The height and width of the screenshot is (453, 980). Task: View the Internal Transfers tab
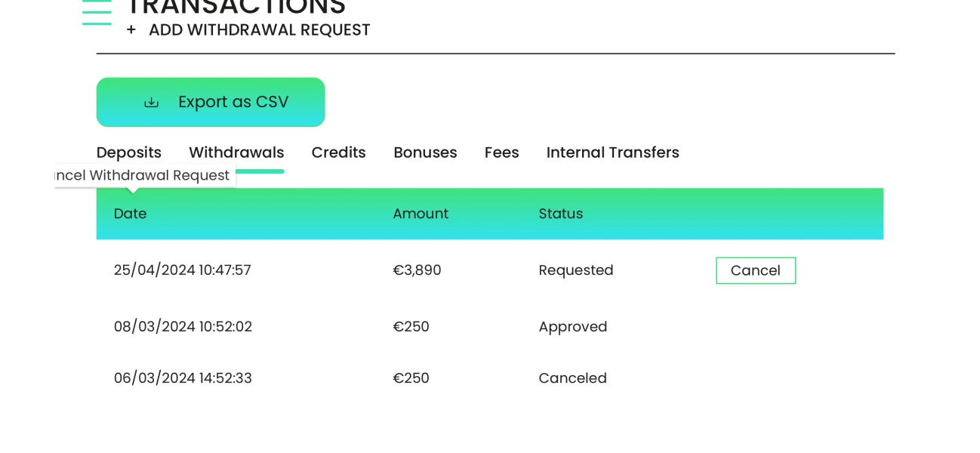click(x=612, y=153)
